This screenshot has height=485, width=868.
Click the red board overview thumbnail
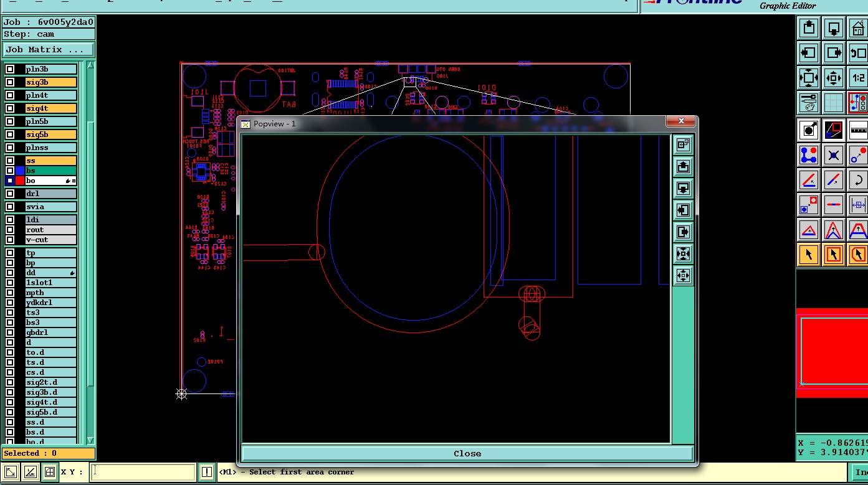[x=832, y=352]
